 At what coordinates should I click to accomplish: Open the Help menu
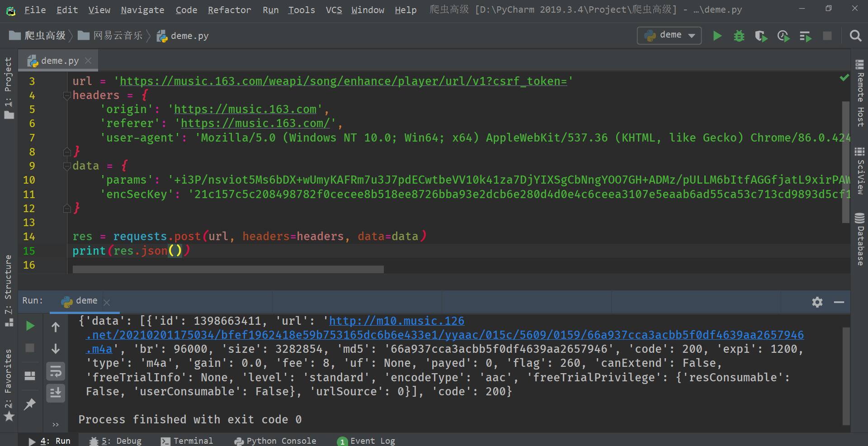point(406,9)
